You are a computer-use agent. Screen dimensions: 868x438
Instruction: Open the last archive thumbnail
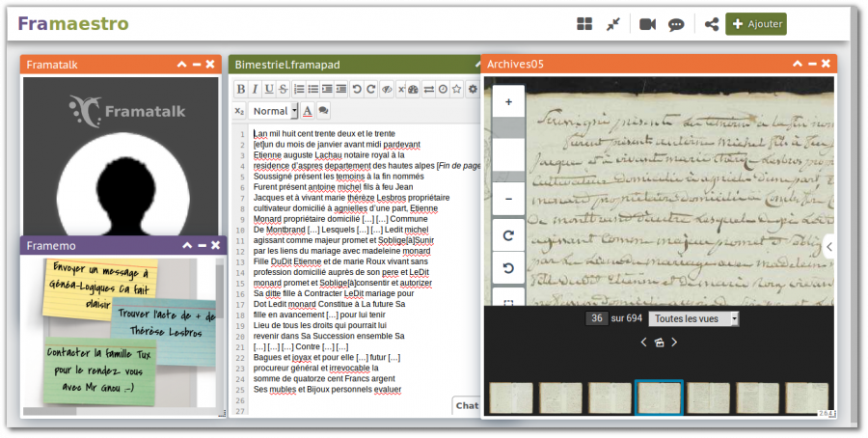click(807, 398)
